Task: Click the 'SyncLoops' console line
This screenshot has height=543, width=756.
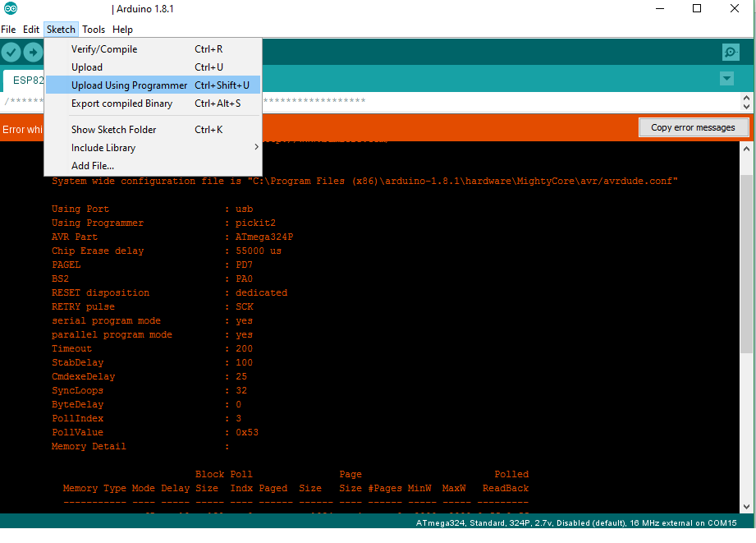Action: point(149,390)
